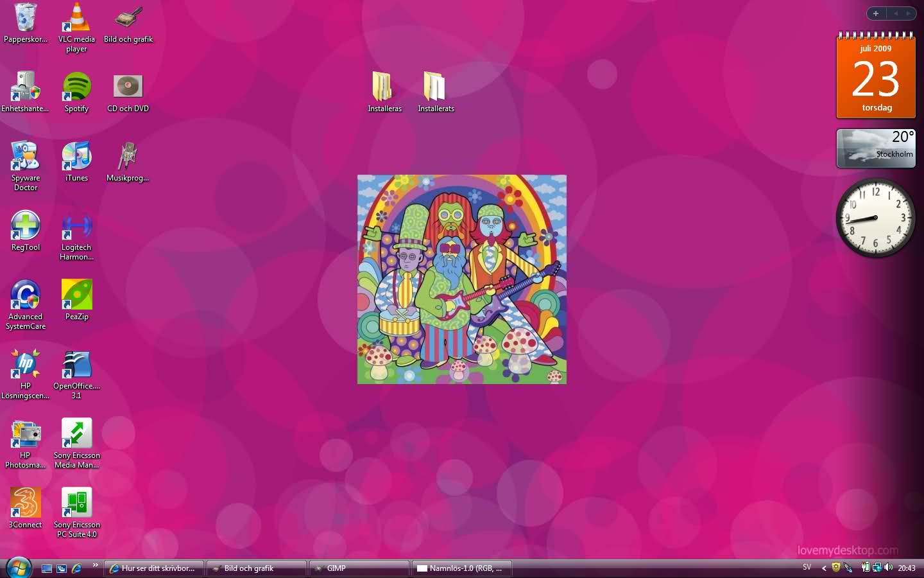Click the SV language indicator
The image size is (924, 578).
click(807, 568)
